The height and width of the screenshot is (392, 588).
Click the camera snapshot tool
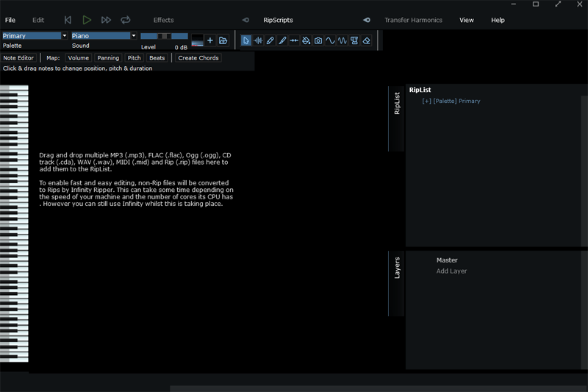tap(318, 40)
